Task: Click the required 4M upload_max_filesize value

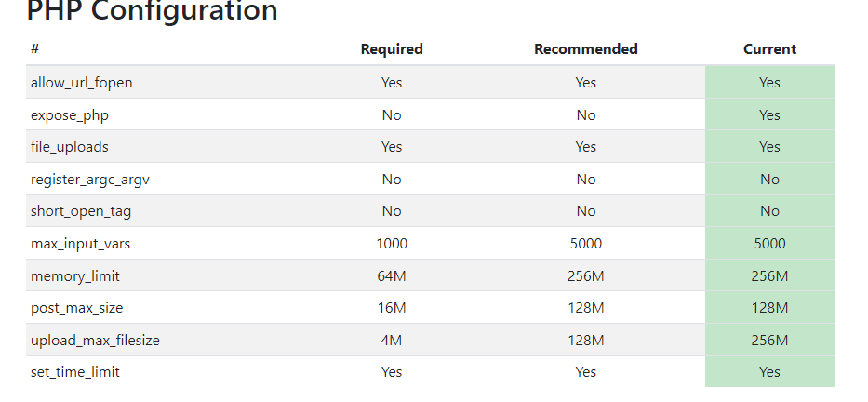Action: [x=392, y=340]
